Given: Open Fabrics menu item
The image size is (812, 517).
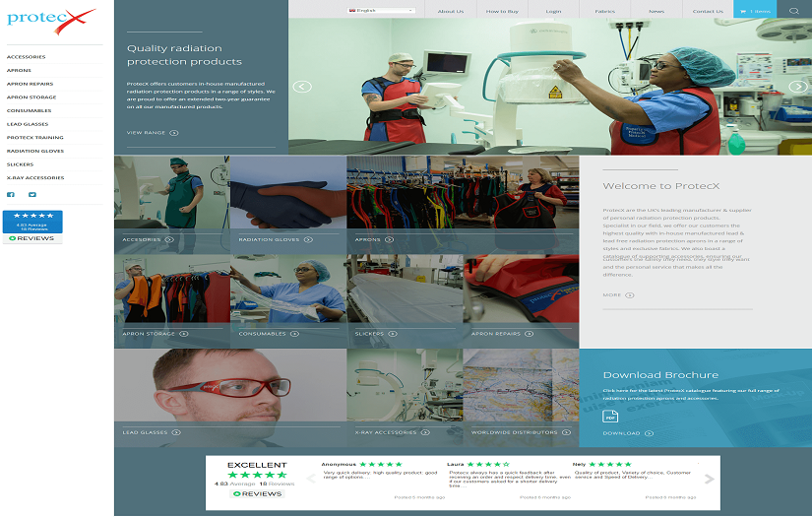Looking at the screenshot, I should pyautogui.click(x=605, y=11).
